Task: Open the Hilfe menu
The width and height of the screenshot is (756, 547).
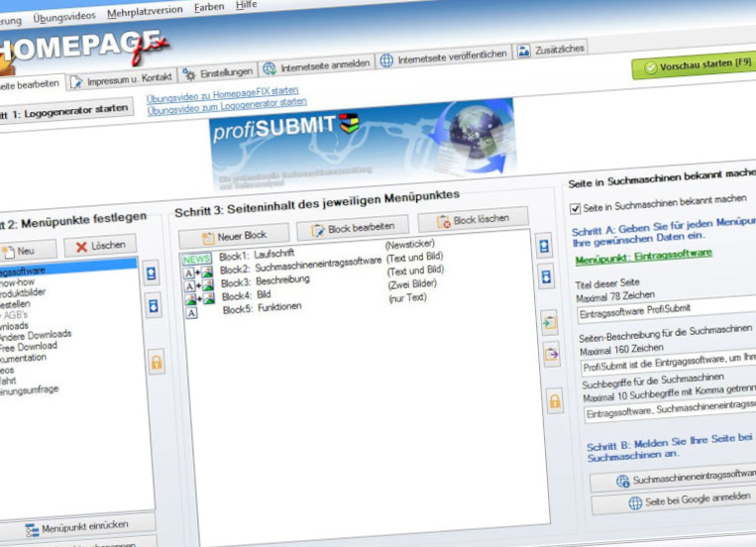Action: pyautogui.click(x=247, y=5)
